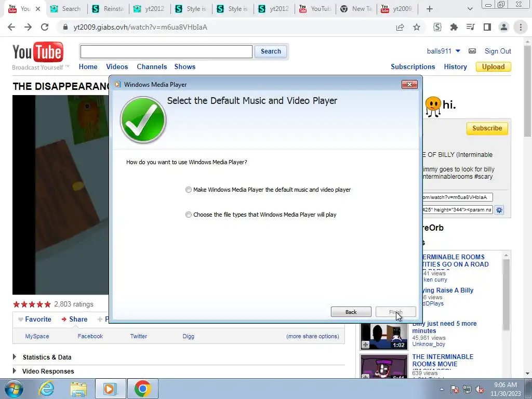Click the Share page icon in address bar
The image size is (532, 399).
[x=400, y=27]
